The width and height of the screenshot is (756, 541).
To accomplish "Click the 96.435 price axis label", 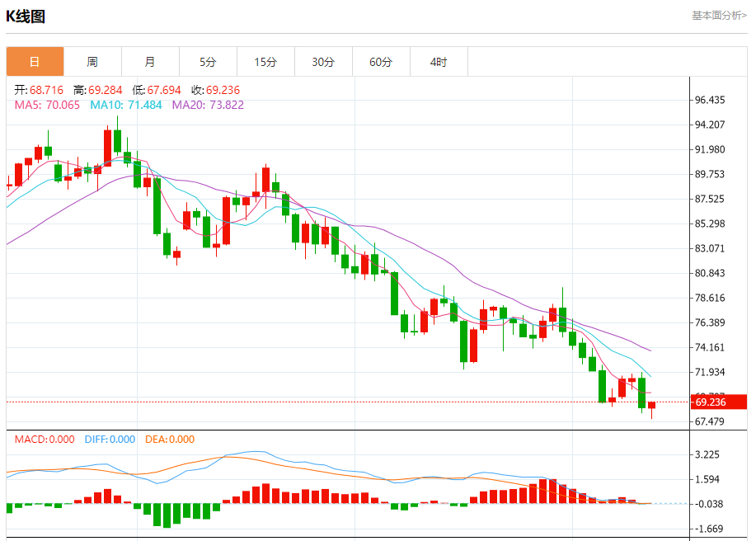I will tap(710, 101).
